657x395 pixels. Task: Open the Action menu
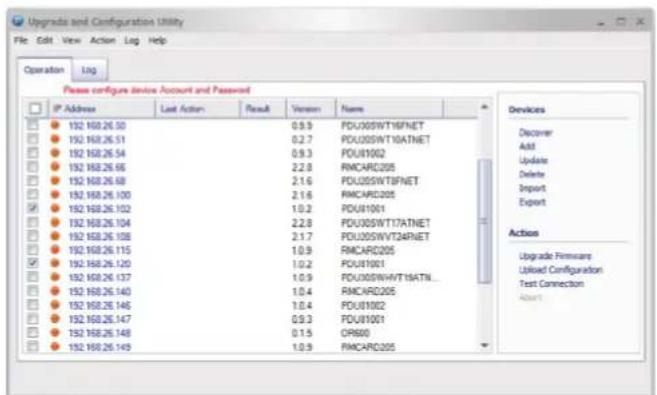(x=103, y=40)
